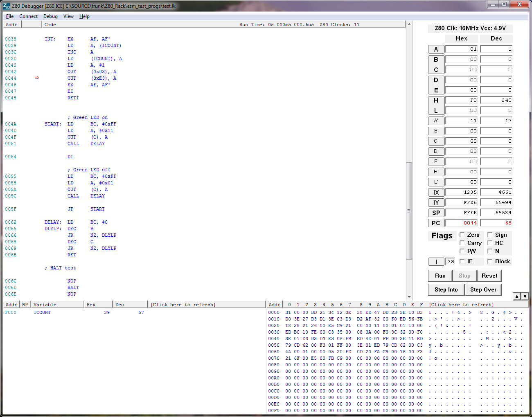The width and height of the screenshot is (532, 417).
Task: Click the RETI instruction at 0048
Action: click(73, 98)
